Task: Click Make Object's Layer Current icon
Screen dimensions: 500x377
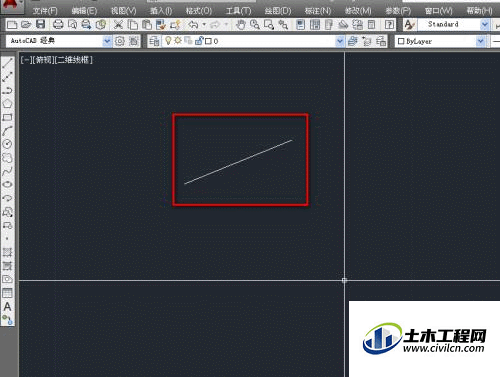Action: [x=352, y=41]
